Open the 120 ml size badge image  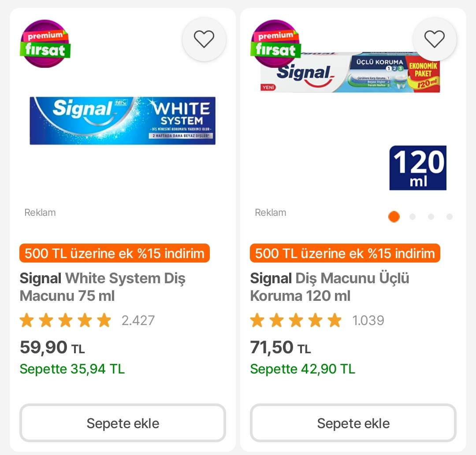tap(418, 168)
